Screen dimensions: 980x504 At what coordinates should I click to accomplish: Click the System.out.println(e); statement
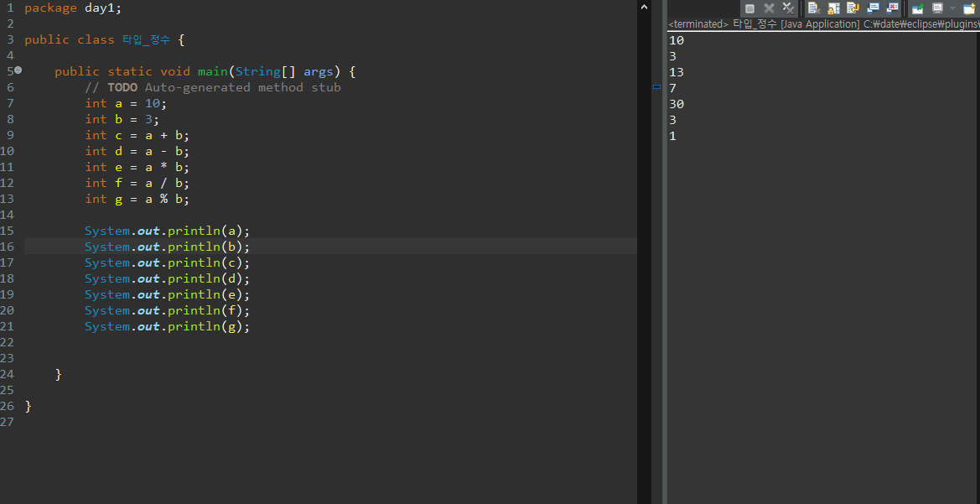click(x=168, y=294)
